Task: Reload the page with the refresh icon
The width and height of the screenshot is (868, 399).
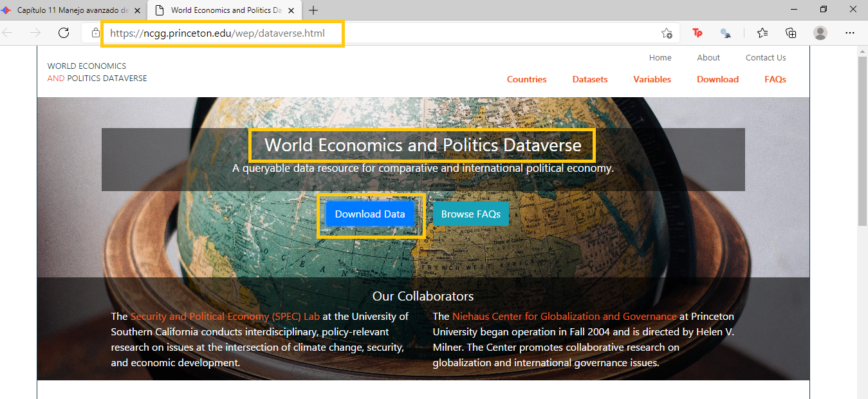Action: pyautogui.click(x=64, y=33)
